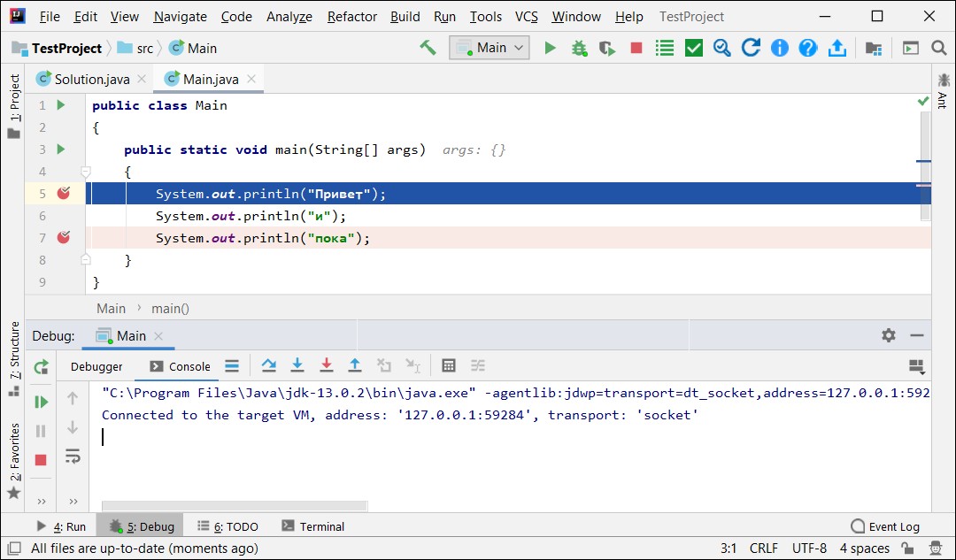Step Out with the blue up arrow
The width and height of the screenshot is (956, 560).
(x=355, y=365)
